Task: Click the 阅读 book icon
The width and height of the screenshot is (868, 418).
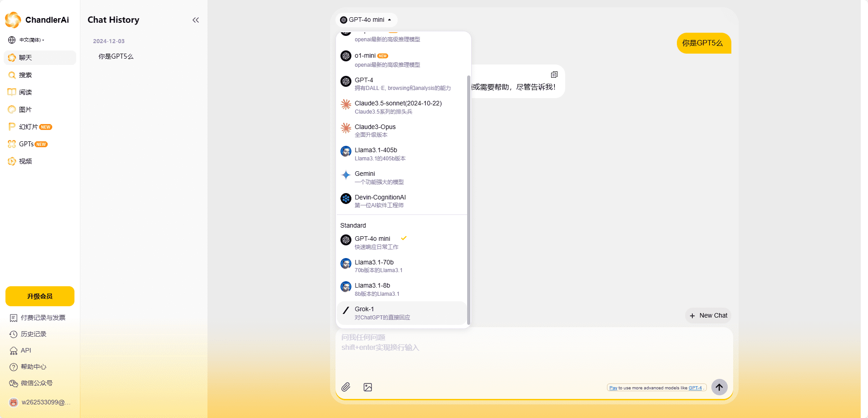Action: tap(12, 92)
